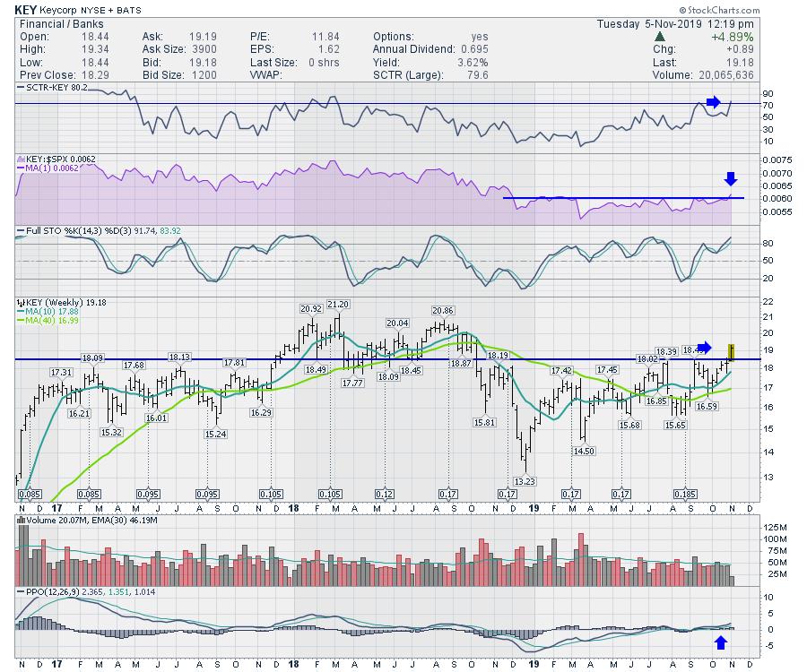
Task: Click the 14.50 low price label
Action: (584, 451)
